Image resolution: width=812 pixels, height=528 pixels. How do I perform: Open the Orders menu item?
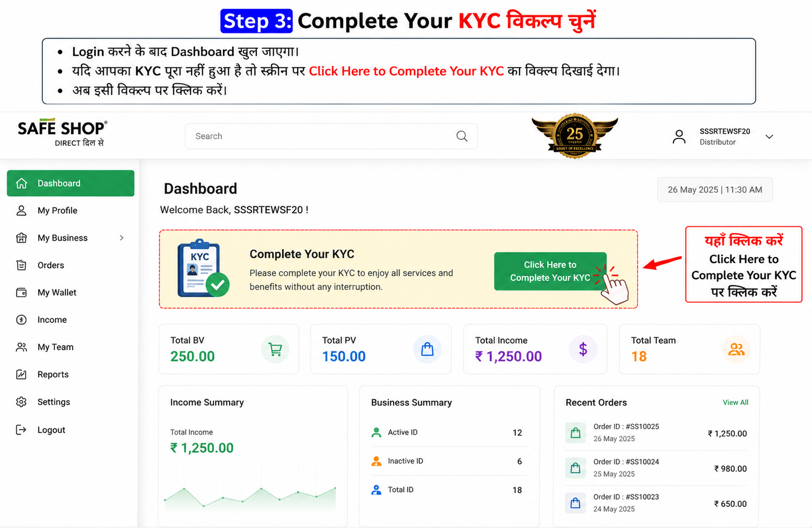point(70,265)
